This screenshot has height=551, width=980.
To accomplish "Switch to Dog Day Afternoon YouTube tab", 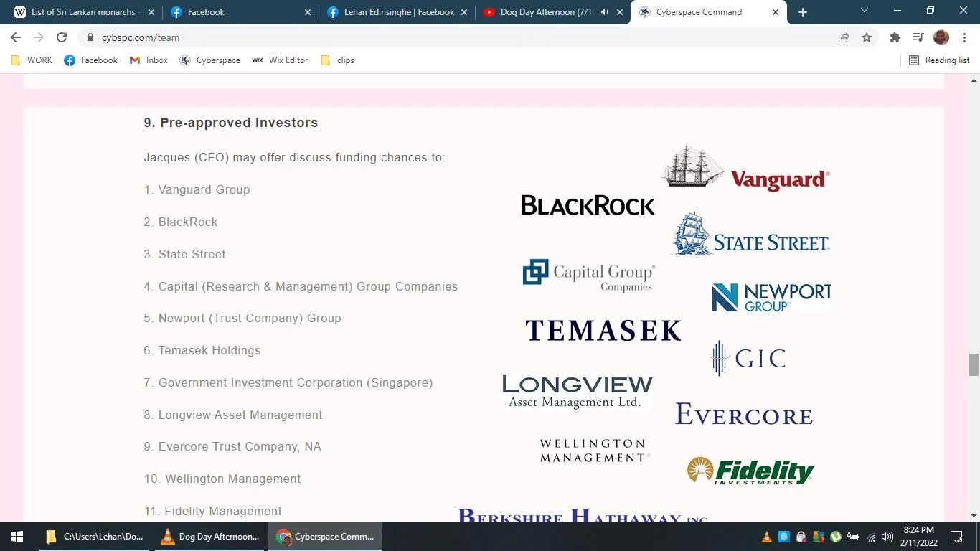I will [x=554, y=12].
